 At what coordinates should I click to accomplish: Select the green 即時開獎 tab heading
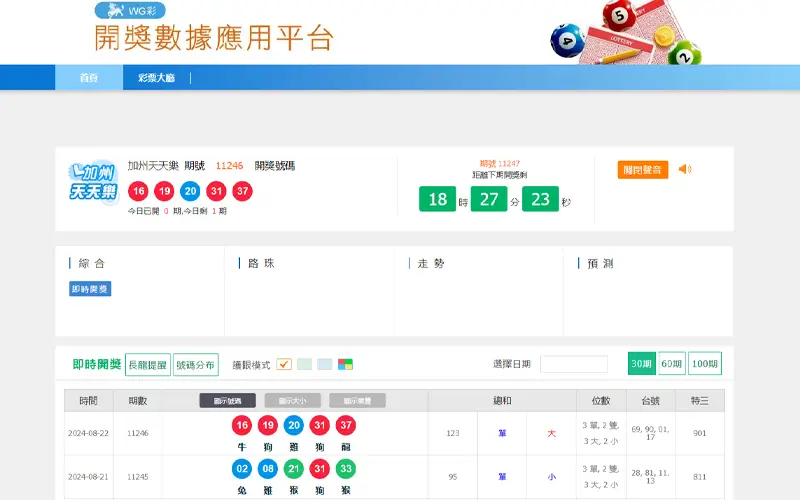(96, 364)
